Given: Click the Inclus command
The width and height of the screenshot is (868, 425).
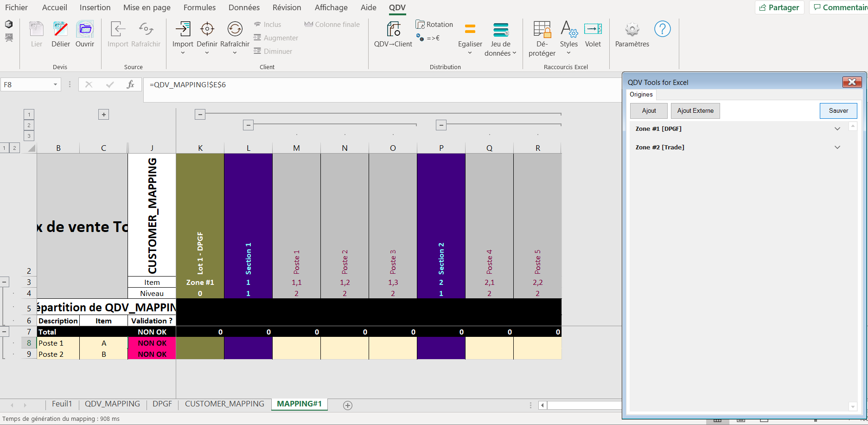Looking at the screenshot, I should click(x=268, y=25).
